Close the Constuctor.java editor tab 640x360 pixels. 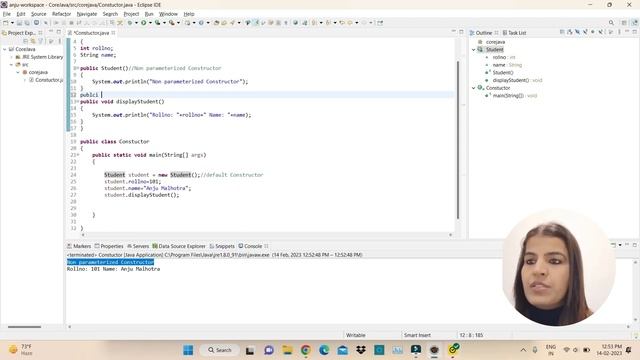click(x=113, y=33)
